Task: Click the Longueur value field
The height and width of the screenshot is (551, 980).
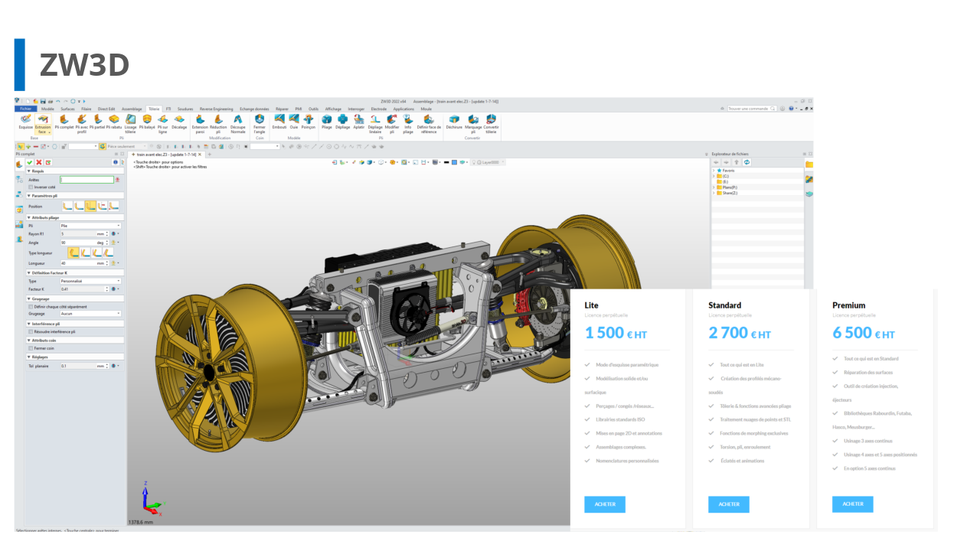Action: [83, 262]
